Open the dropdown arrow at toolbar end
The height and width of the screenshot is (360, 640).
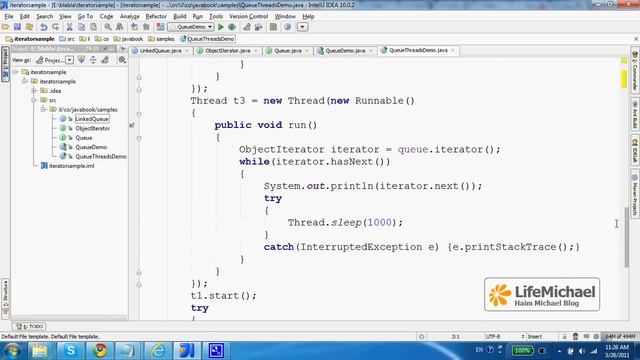(302, 27)
